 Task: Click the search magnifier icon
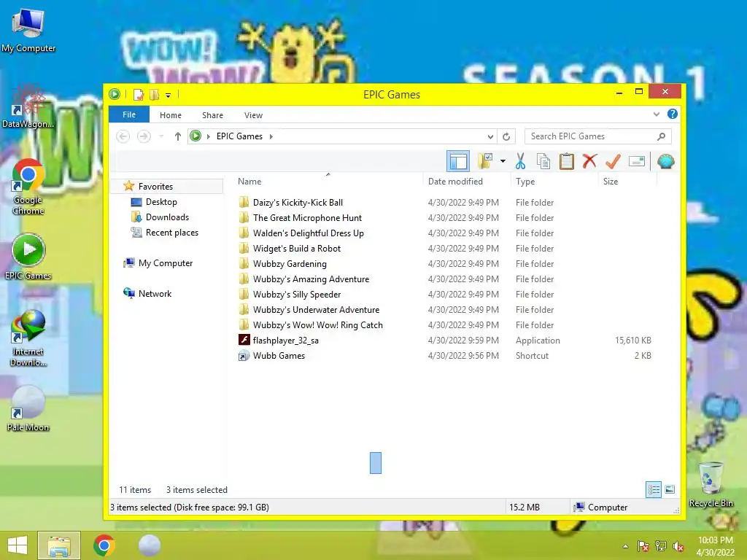click(661, 136)
